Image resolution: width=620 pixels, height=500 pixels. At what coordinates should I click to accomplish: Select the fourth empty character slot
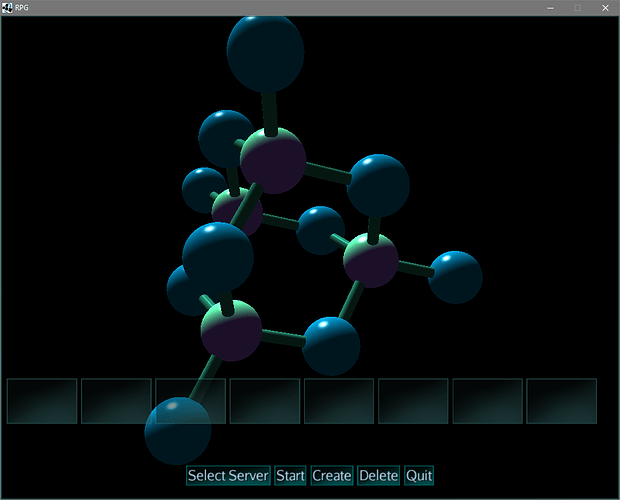click(x=265, y=401)
